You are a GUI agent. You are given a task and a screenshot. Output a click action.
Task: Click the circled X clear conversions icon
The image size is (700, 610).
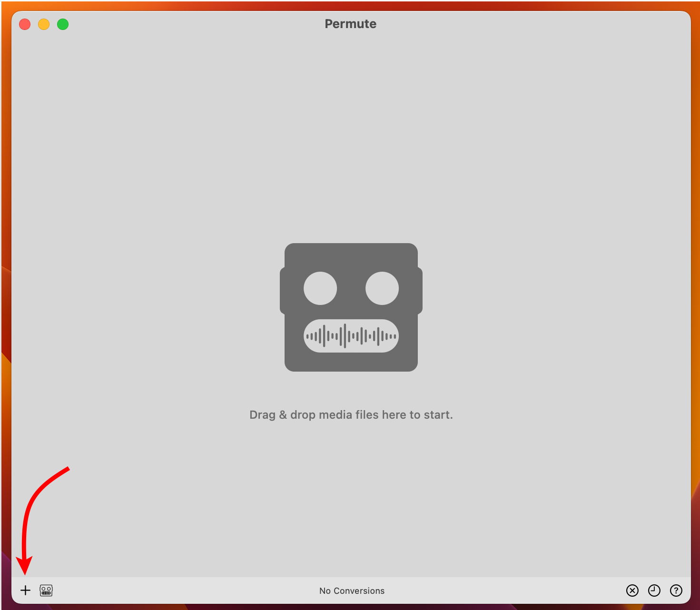(x=632, y=590)
